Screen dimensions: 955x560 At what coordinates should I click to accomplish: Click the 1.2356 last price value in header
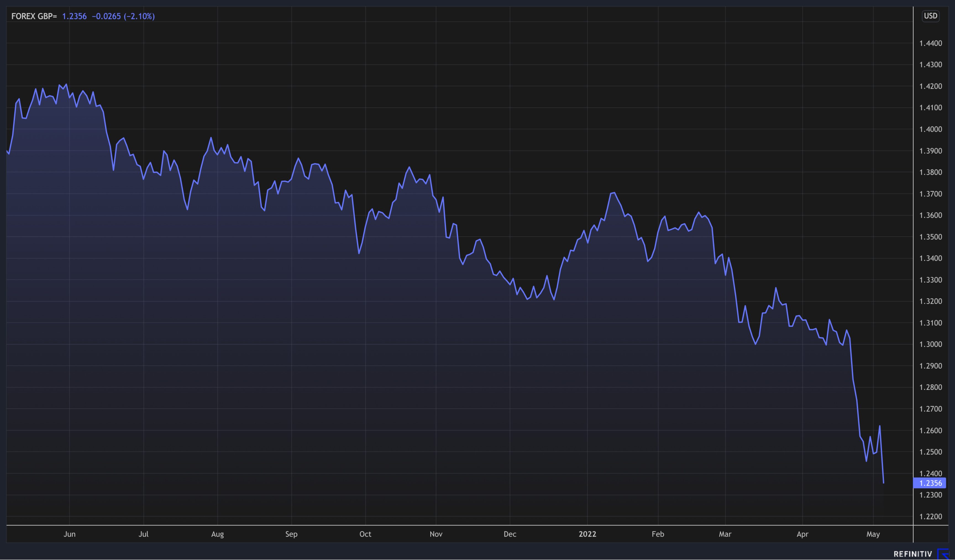(74, 16)
